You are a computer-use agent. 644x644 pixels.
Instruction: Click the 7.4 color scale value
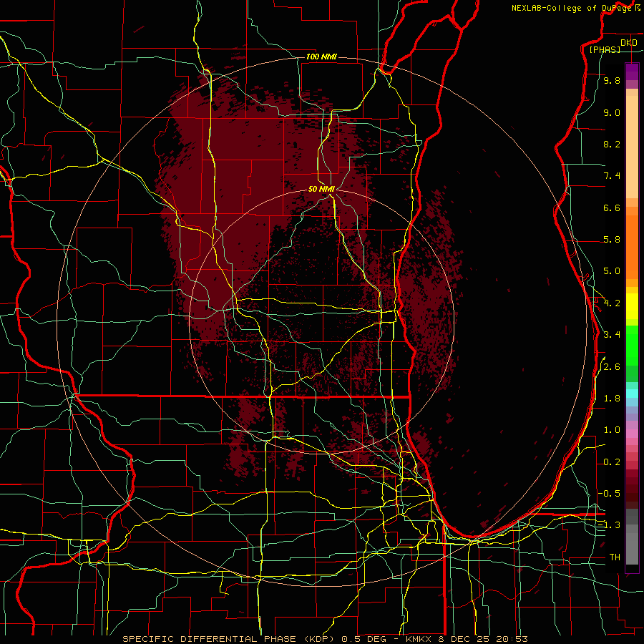612,176
